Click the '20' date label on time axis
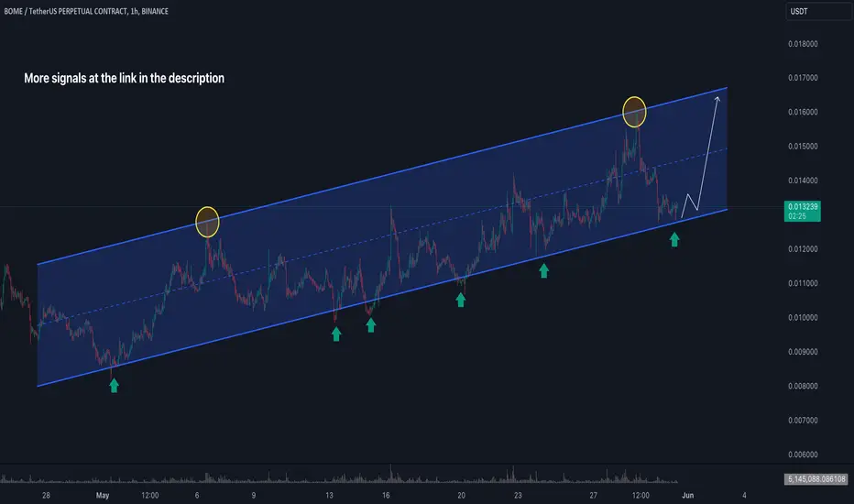The height and width of the screenshot is (504, 854). 461,495
